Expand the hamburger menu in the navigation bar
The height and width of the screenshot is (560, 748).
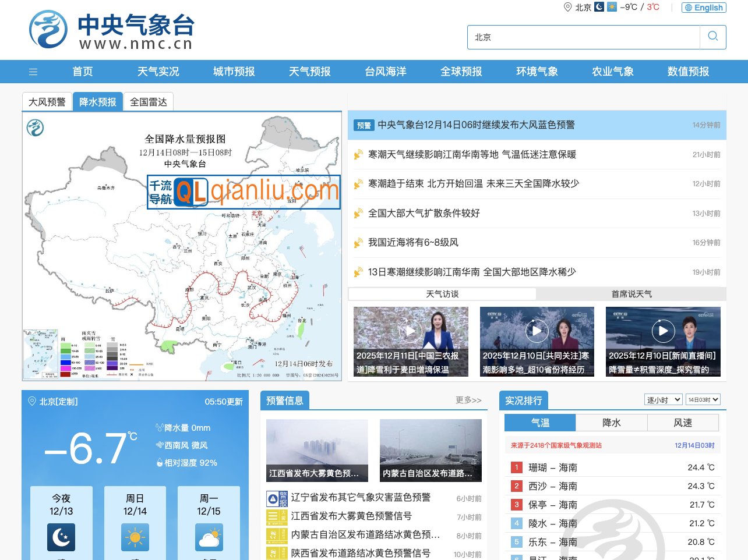tap(33, 71)
